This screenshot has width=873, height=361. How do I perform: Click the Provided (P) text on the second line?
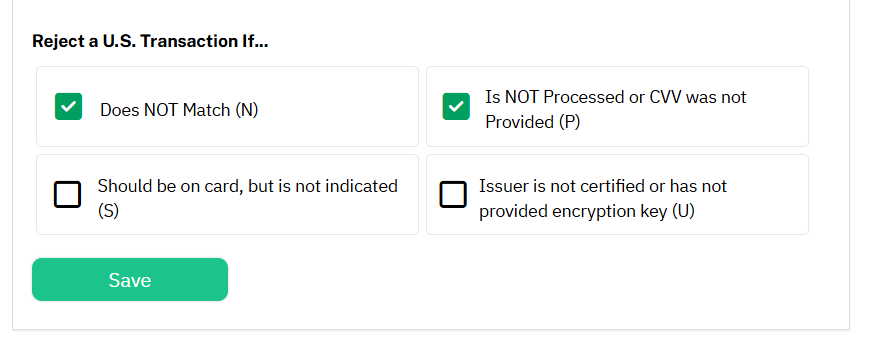click(533, 122)
